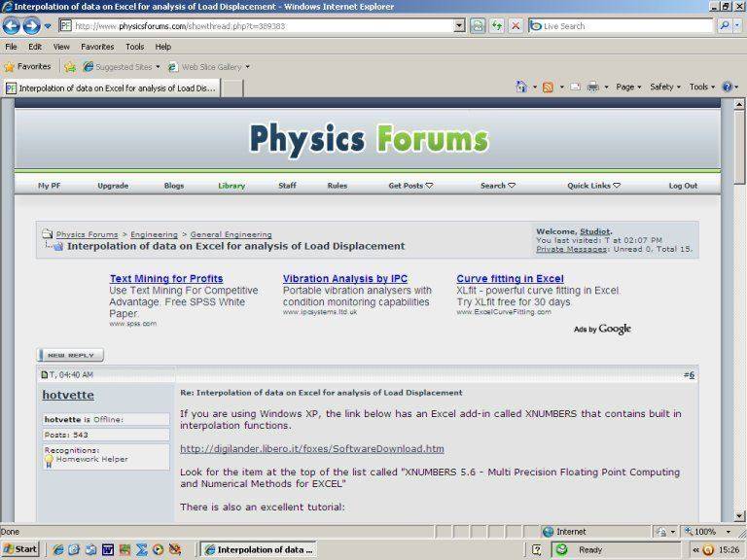Click the post number #6 link
The height and width of the screenshot is (560, 747).
(x=689, y=374)
